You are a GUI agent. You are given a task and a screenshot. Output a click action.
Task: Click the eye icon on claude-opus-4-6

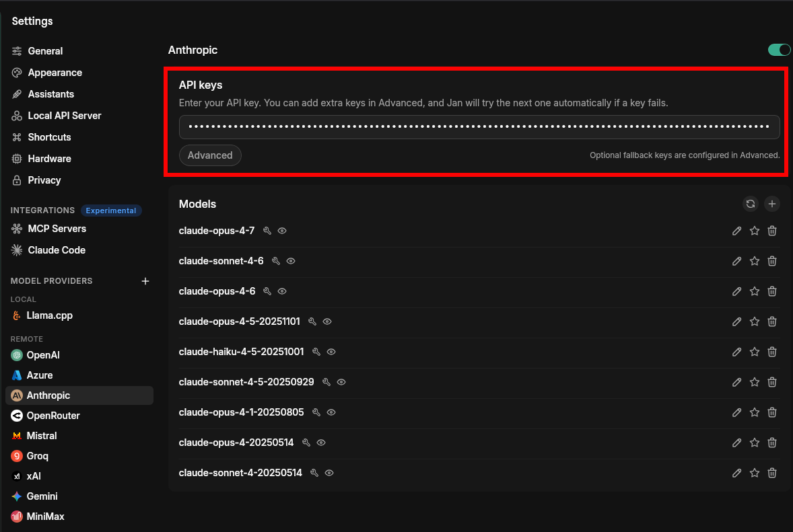pos(282,291)
